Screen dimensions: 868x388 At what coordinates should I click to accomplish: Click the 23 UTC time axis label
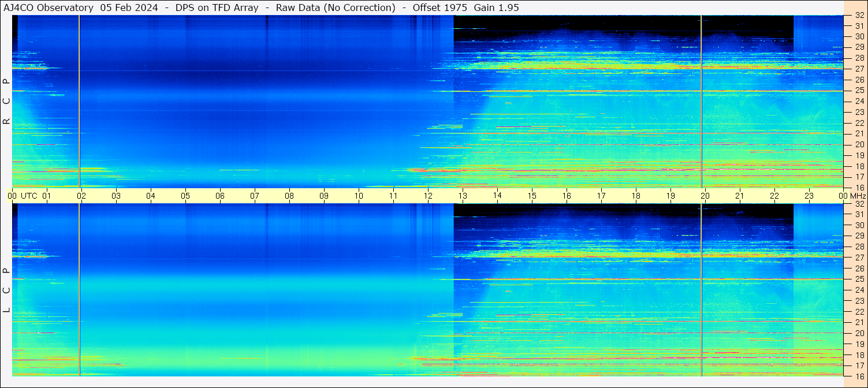(x=809, y=196)
